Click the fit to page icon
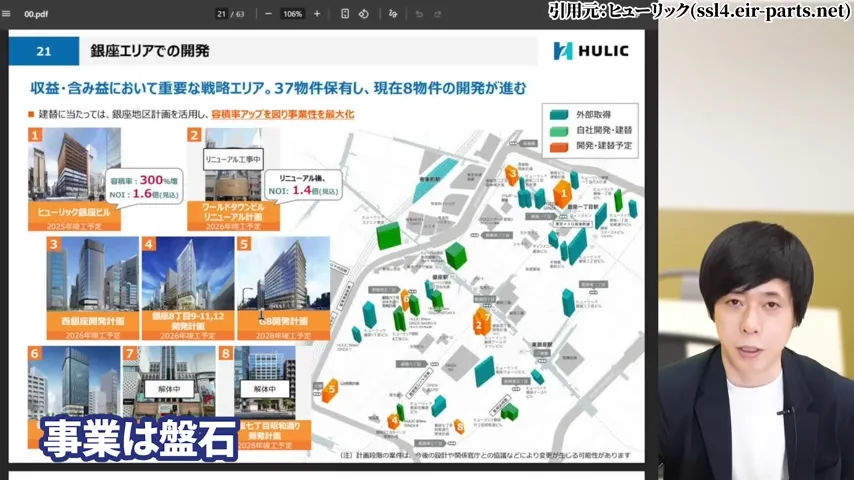This screenshot has height=480, width=854. 345,14
